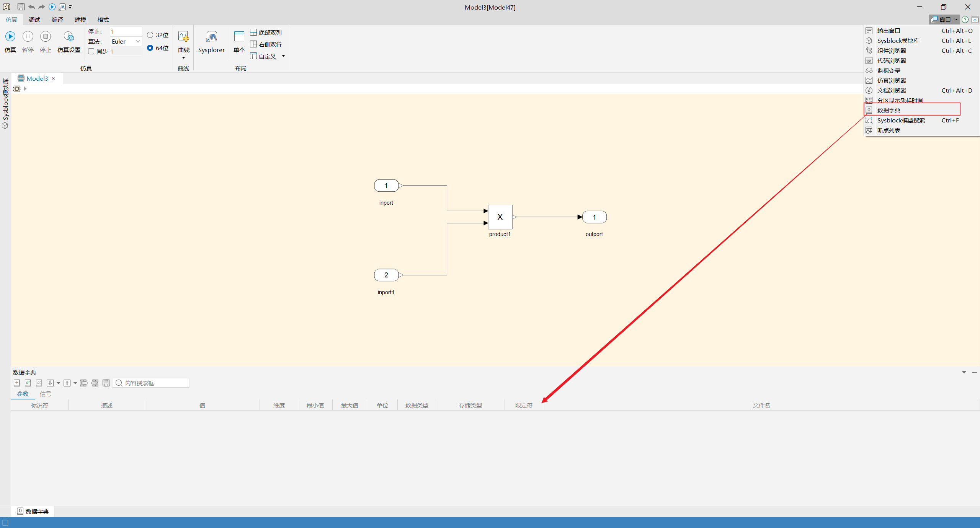Expand the export dropdown arrow in dictionary toolbar

pyautogui.click(x=75, y=383)
